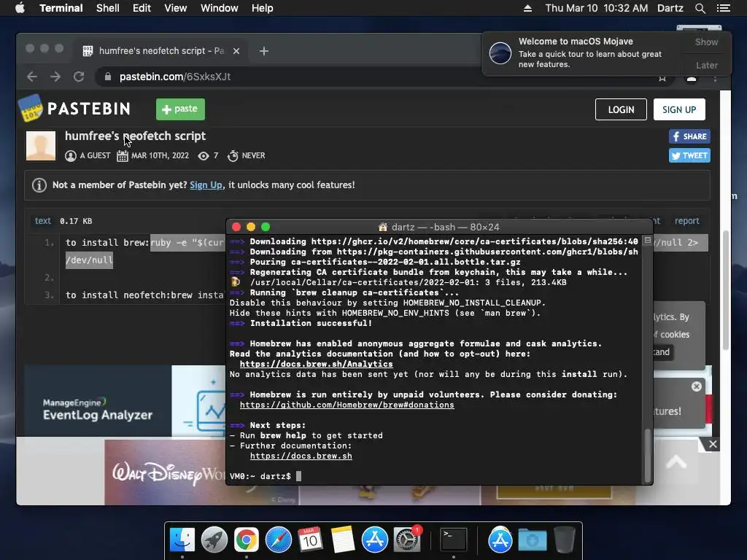Click the guest user avatar thumbnail
This screenshot has height=560, width=747.
[x=41, y=146]
